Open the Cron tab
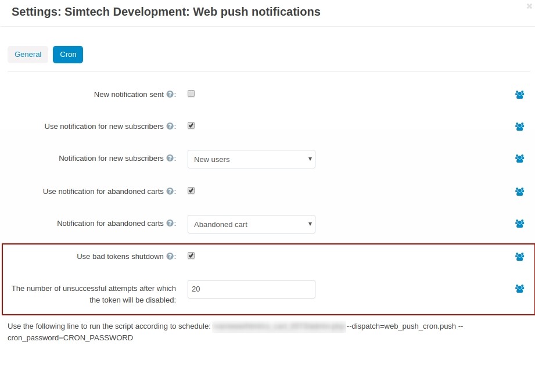Screen dimensions: 535x392 (x=68, y=55)
